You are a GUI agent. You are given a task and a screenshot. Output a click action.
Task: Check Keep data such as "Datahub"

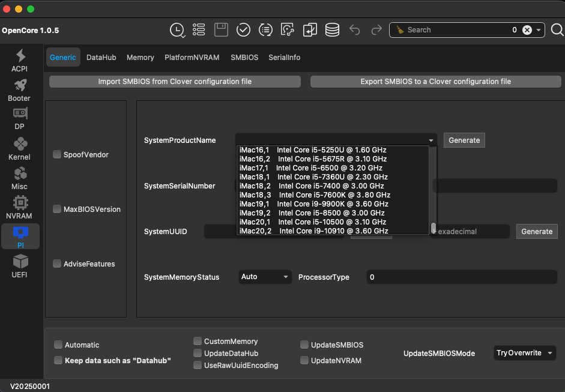[x=58, y=360]
